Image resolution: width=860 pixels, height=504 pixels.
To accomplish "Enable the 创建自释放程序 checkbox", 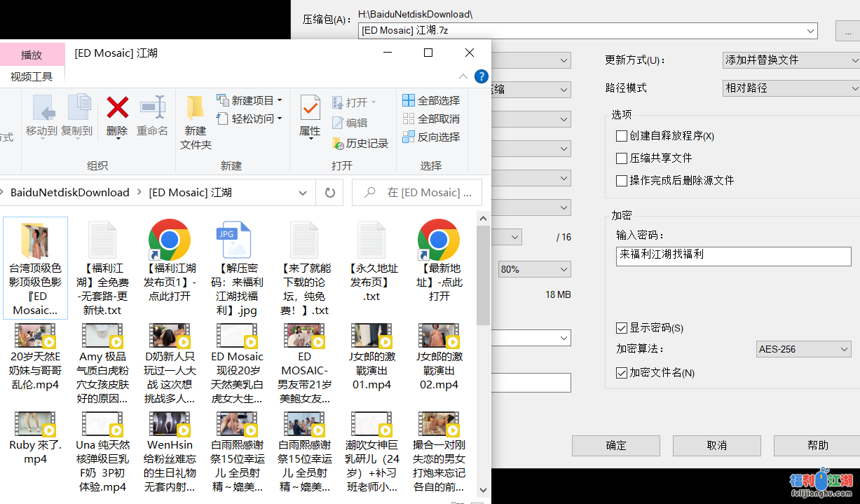I will point(622,136).
